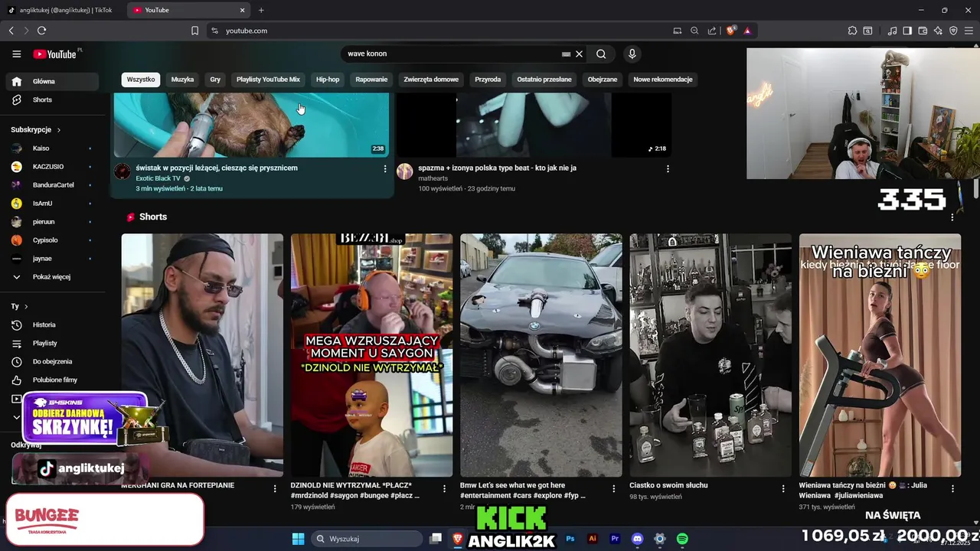Click the 'wave konon' search field
980x551 pixels.
coord(452,54)
